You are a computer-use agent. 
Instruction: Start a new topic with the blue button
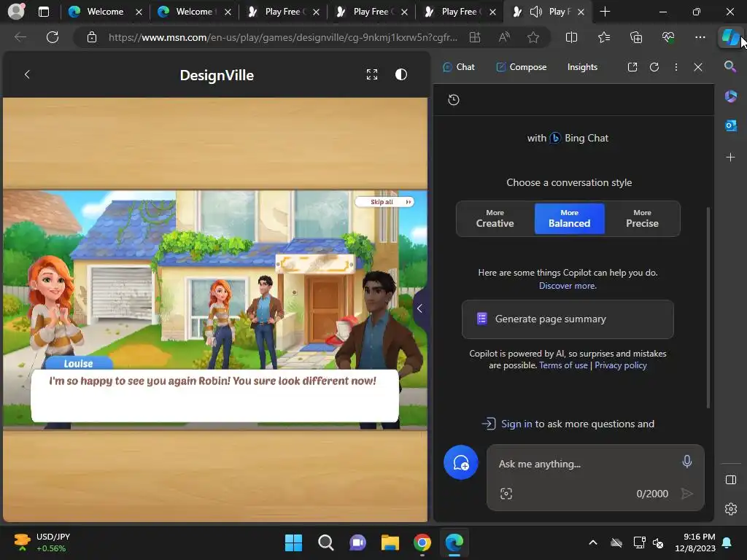pyautogui.click(x=461, y=462)
